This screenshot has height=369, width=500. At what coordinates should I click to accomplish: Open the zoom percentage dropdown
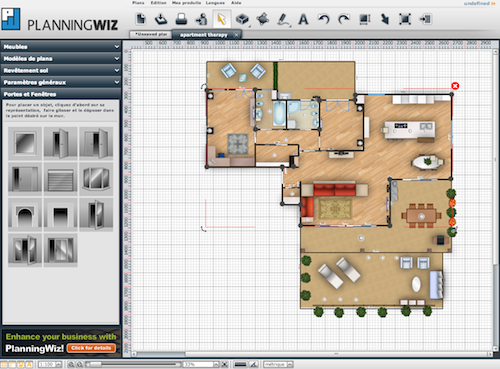pos(201,364)
